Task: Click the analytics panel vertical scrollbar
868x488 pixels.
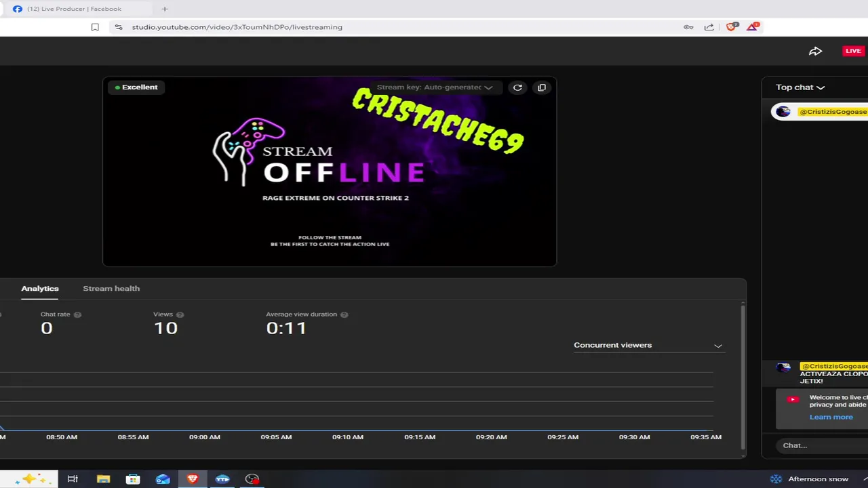Action: [x=743, y=377]
